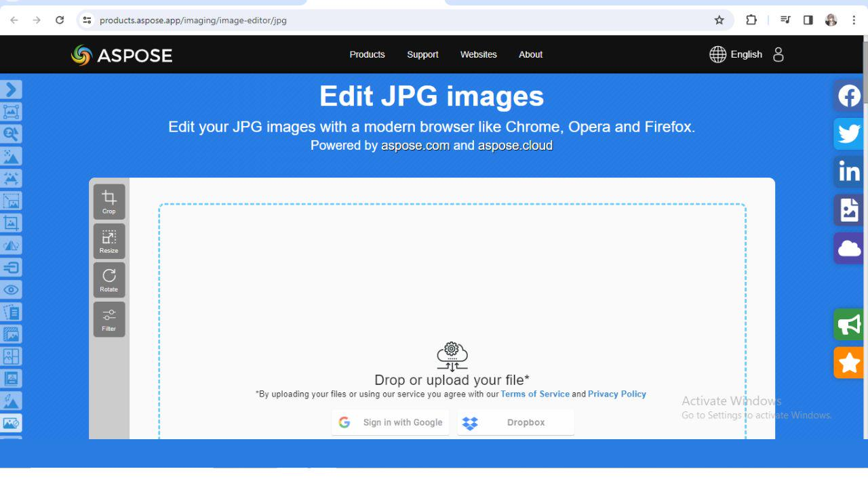Open the Support menu
This screenshot has width=868, height=488.
[x=422, y=54]
